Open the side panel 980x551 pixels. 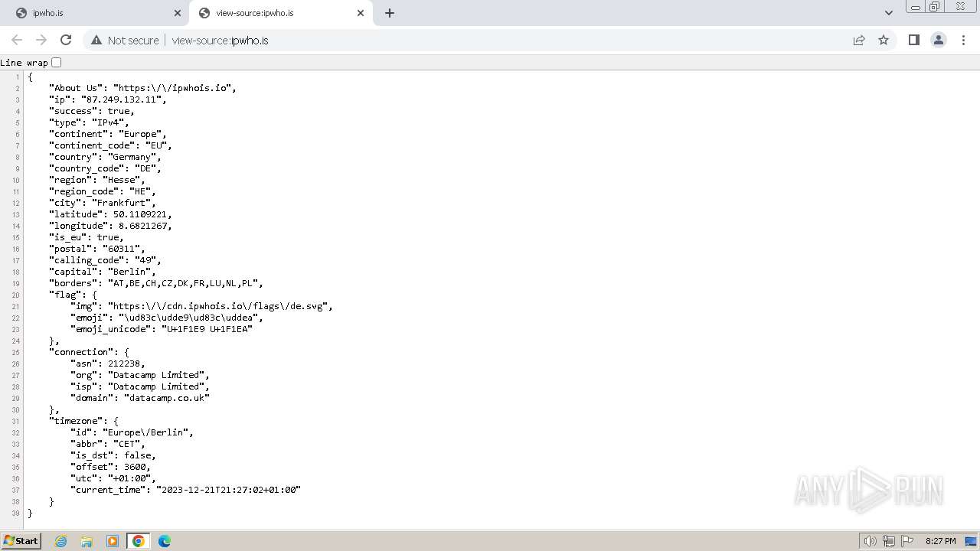(913, 40)
